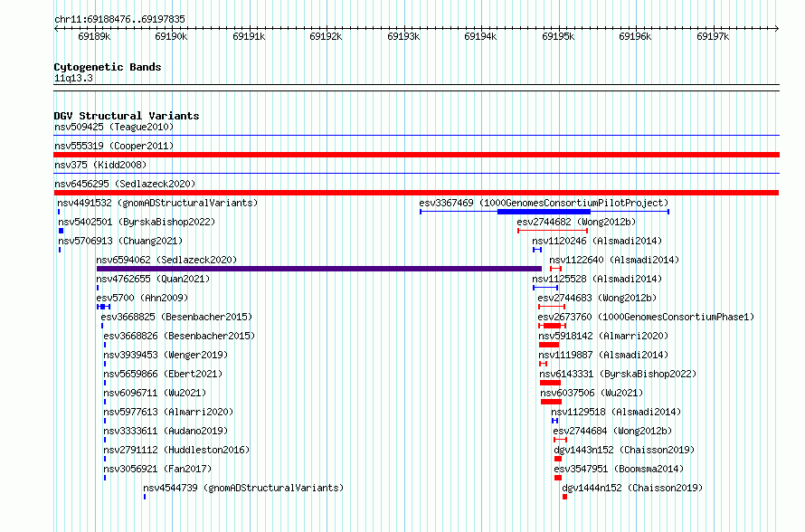Click nsv3939453 (Wenger2019) label
This screenshot has height=532, width=805.
[166, 355]
